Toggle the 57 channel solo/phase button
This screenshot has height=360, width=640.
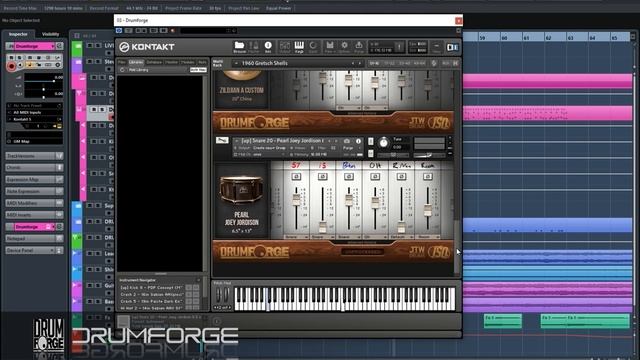(296, 177)
